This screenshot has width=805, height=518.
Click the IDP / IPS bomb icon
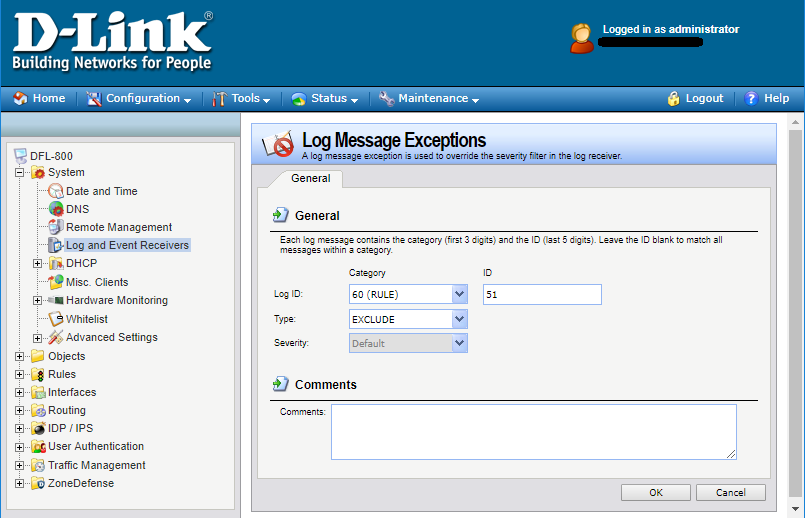38,428
